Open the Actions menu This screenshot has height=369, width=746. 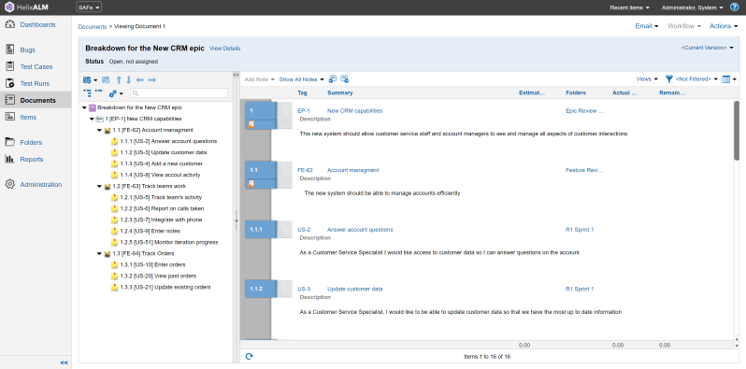pos(724,26)
